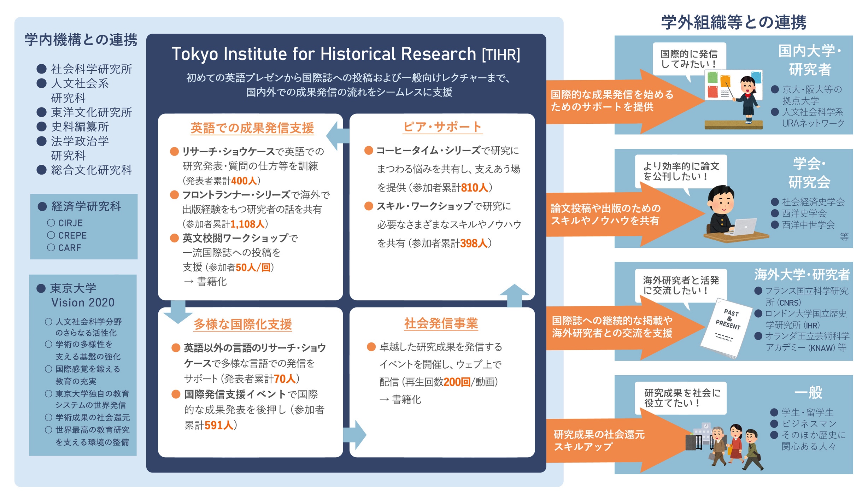Click the orange arrow '国際誌への継続的な掲載や海外研究者との交流を支援'
This screenshot has height=499, width=868.
(626, 327)
